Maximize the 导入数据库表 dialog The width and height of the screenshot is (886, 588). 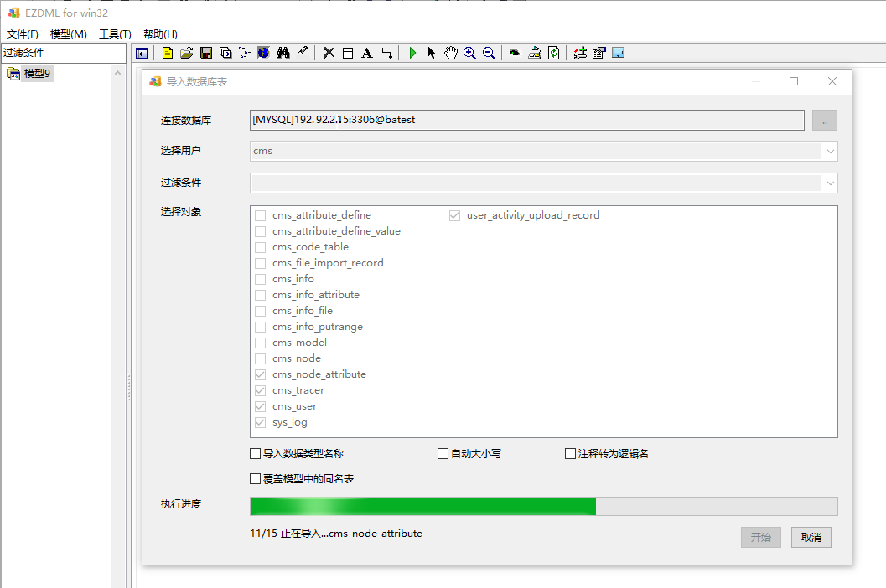tap(794, 81)
